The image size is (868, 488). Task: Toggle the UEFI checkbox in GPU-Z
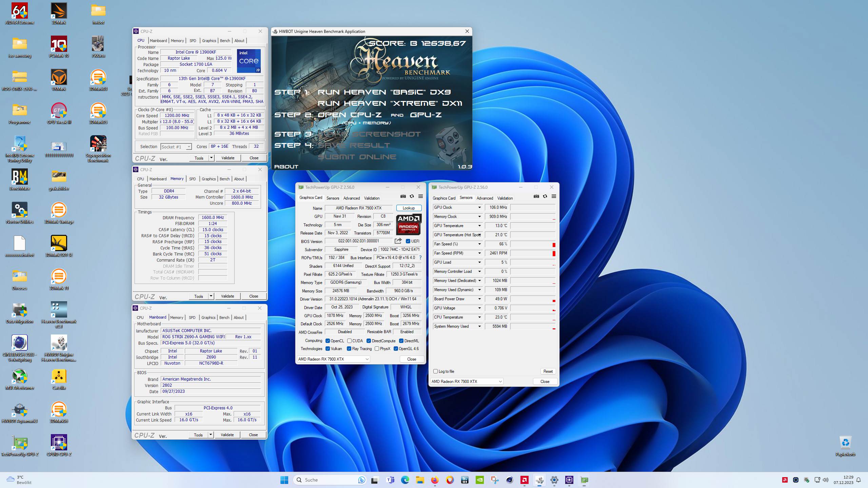tap(408, 241)
